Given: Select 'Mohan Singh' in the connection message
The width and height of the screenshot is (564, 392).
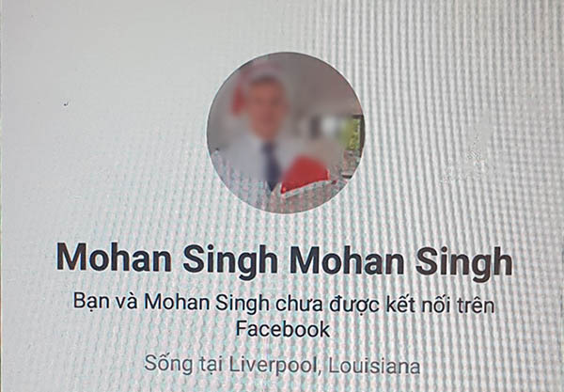Looking at the screenshot, I should [x=207, y=303].
